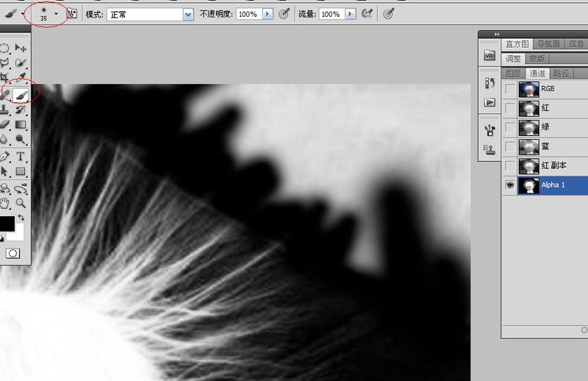This screenshot has width=588, height=381.
Task: Select the 3D Orbit camera tool
Action: 21,188
